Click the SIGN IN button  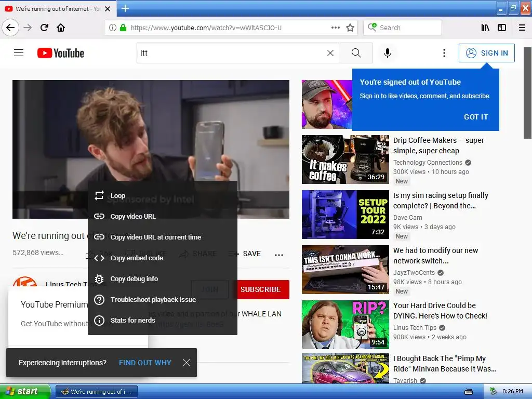(x=486, y=53)
